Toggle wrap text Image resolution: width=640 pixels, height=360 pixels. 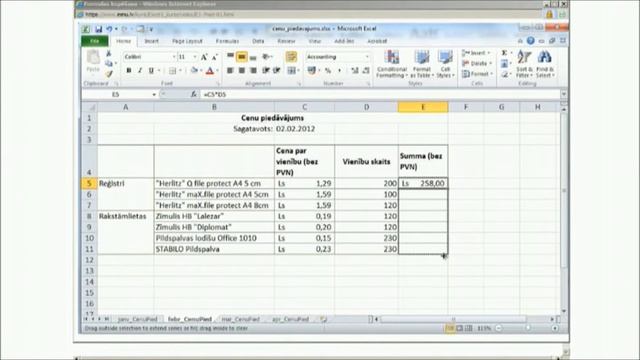pyautogui.click(x=291, y=57)
